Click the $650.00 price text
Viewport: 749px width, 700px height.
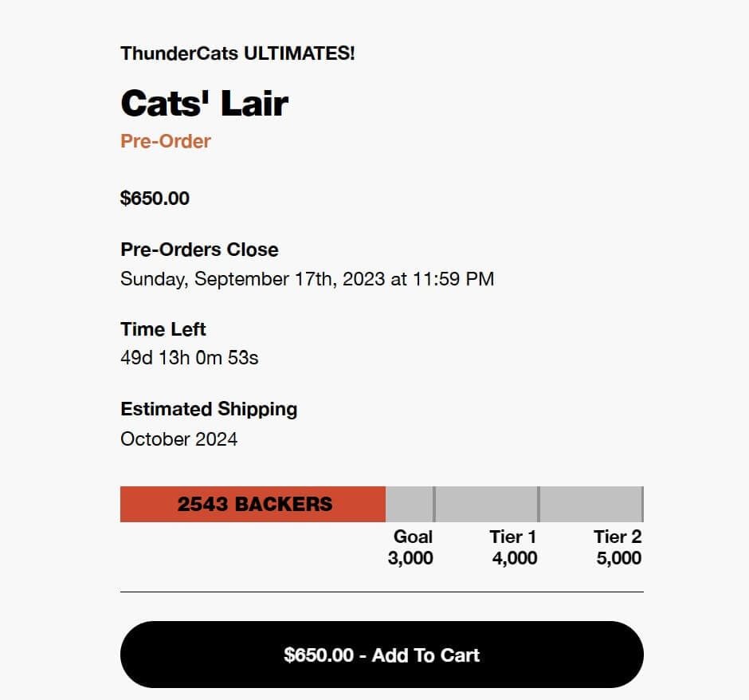154,198
